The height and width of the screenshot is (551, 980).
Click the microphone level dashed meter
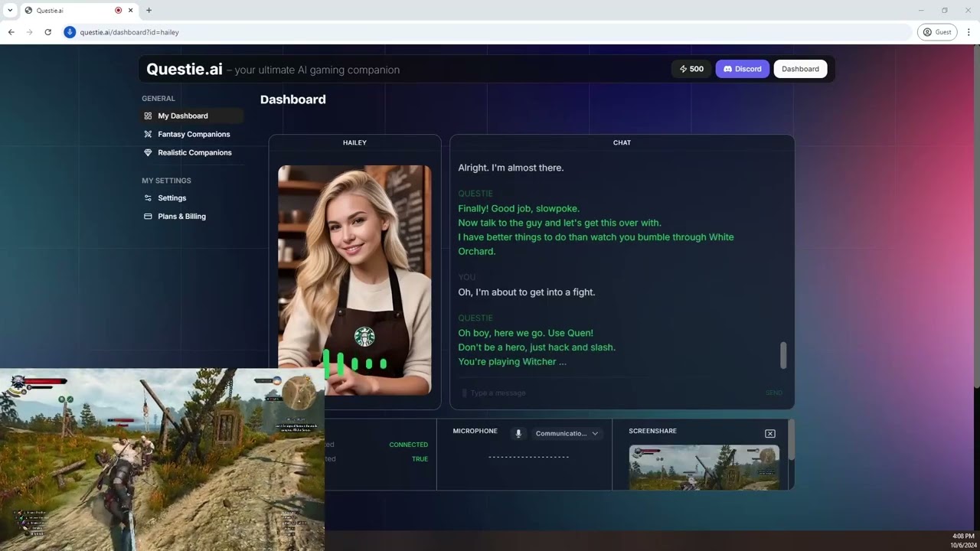tap(528, 458)
